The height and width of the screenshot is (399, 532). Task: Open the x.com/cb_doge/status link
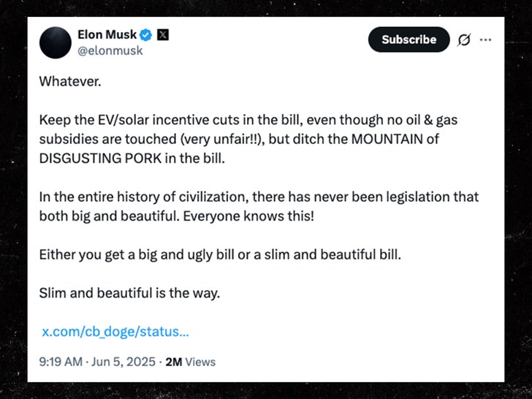[x=115, y=331]
